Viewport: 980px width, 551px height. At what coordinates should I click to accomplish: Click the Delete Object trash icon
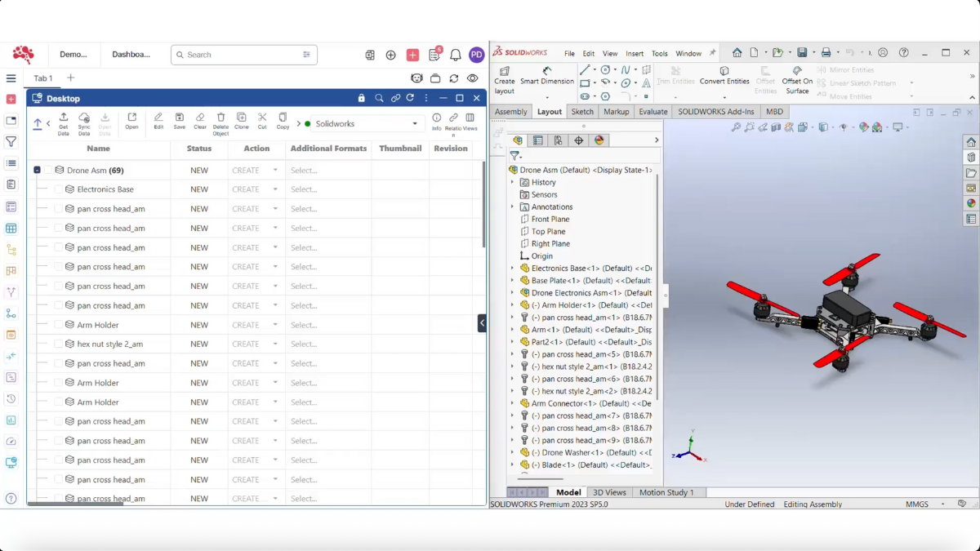(220, 122)
